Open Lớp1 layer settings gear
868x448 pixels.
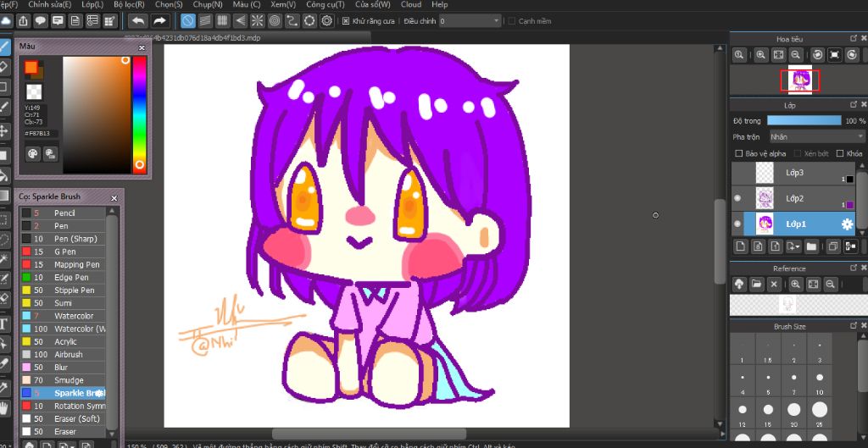pos(847,224)
